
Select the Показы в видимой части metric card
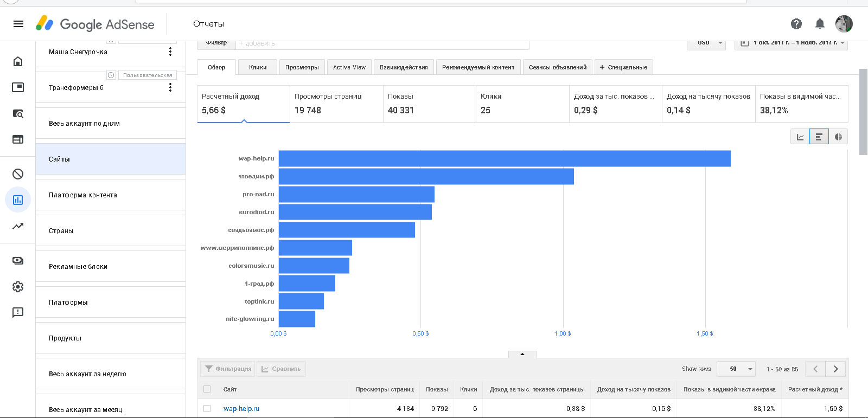[x=801, y=104]
